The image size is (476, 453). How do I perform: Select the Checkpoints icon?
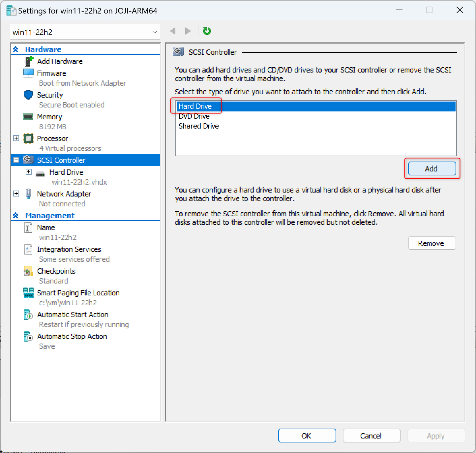pos(28,271)
